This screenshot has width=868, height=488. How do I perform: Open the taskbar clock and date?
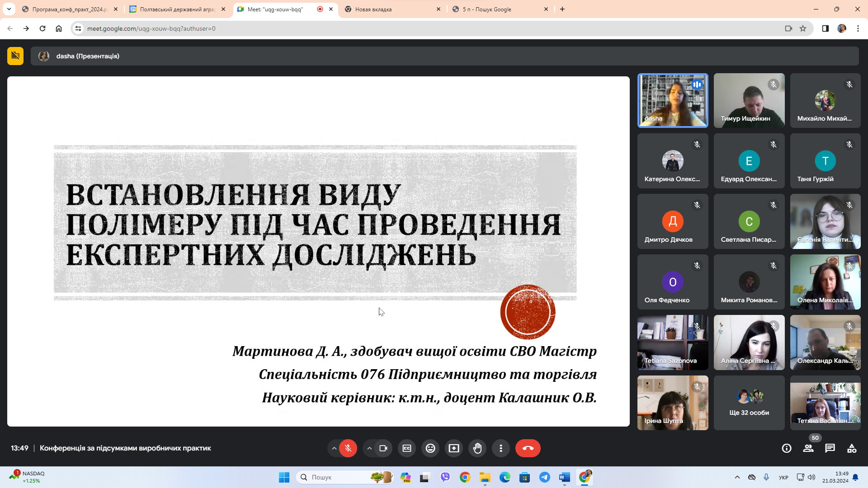[835, 477]
